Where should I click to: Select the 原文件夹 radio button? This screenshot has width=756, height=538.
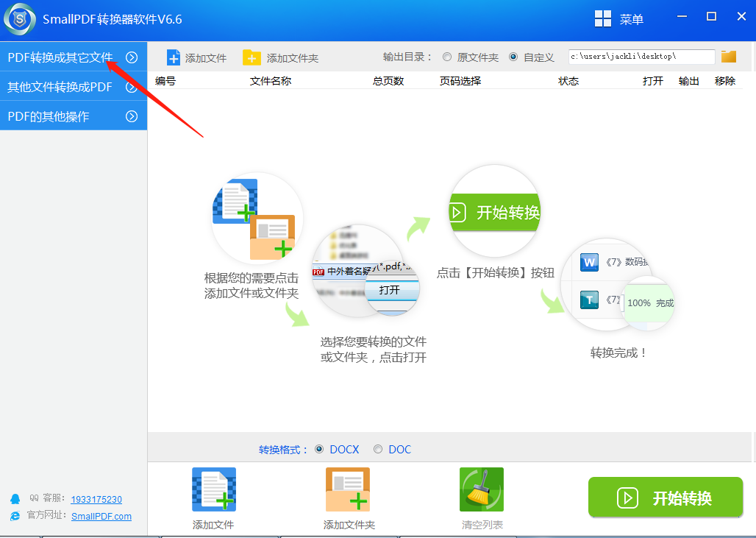(x=446, y=57)
